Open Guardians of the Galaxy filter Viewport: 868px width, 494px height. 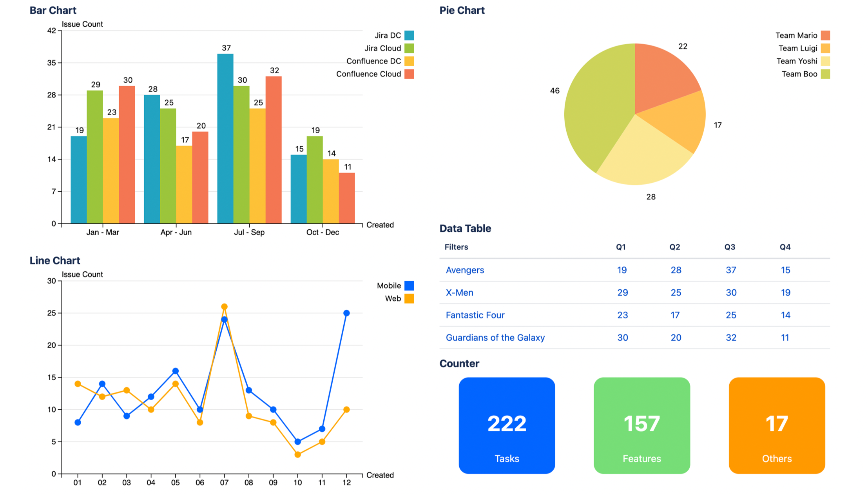click(x=495, y=338)
